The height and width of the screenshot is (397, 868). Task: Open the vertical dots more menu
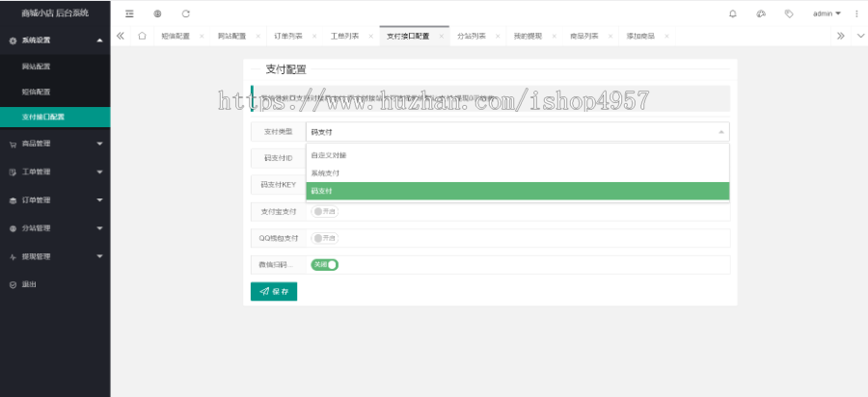click(x=857, y=13)
